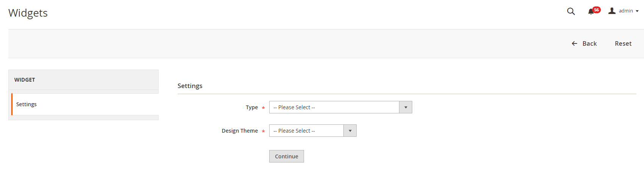Image resolution: width=644 pixels, height=178 pixels.
Task: Click the admin user silhouette icon
Action: coord(612,11)
